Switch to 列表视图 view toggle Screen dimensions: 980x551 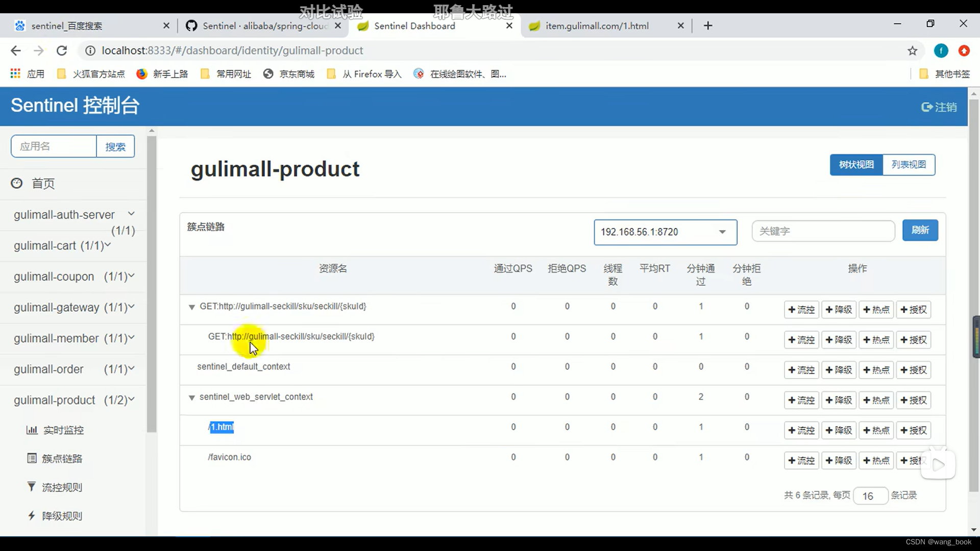pos(909,165)
